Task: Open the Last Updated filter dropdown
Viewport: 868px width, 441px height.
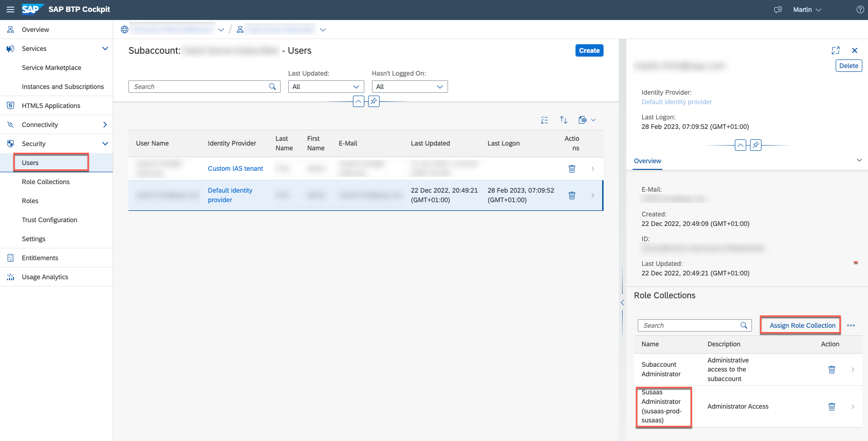Action: tap(326, 87)
